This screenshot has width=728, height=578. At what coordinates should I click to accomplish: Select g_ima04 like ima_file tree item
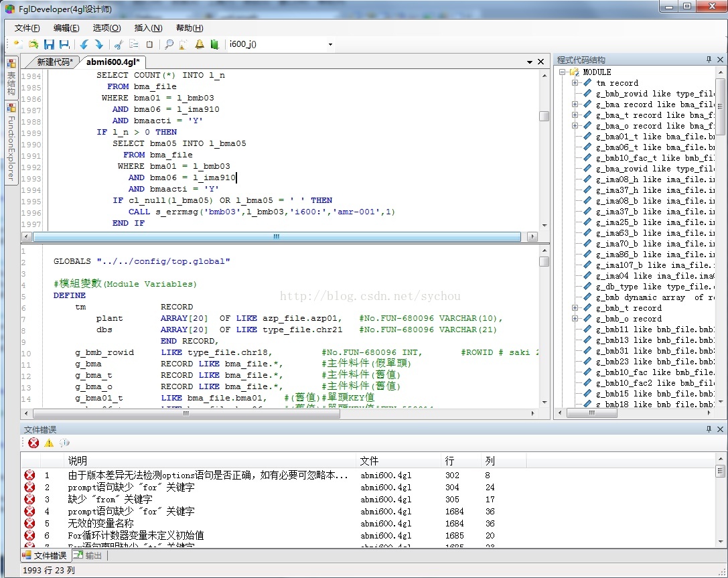[x=654, y=276]
